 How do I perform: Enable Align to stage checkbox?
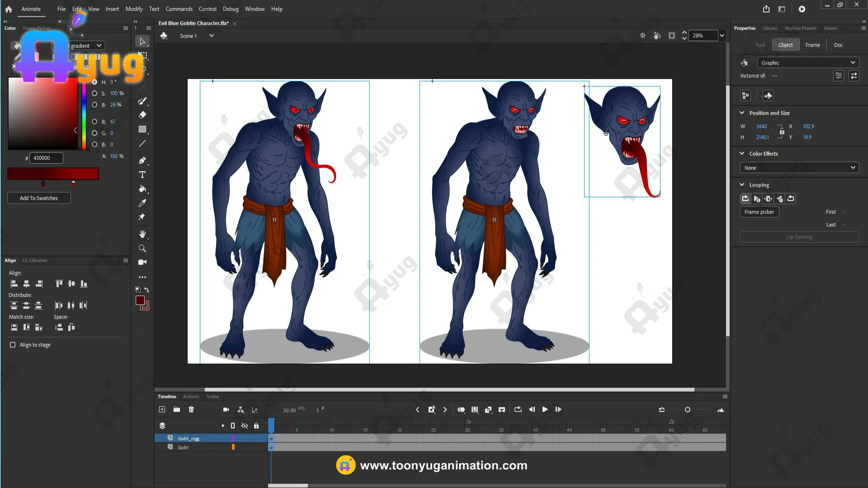click(x=13, y=345)
